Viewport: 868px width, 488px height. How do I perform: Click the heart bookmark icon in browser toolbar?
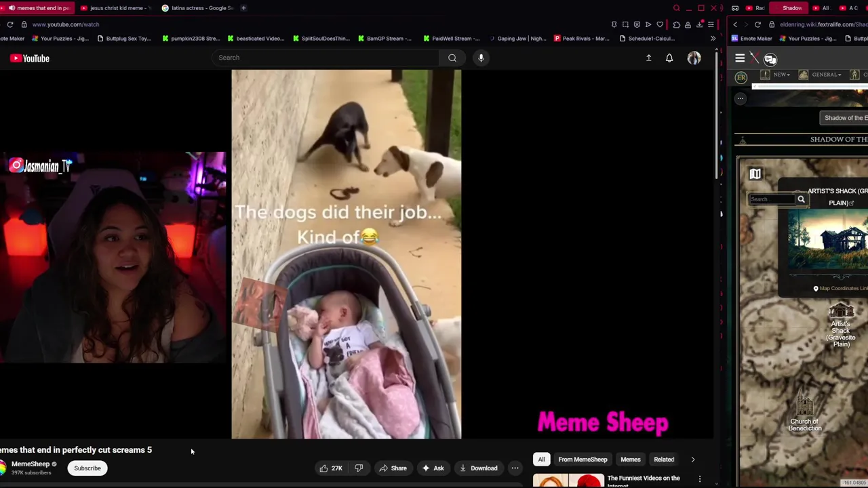pos(660,24)
